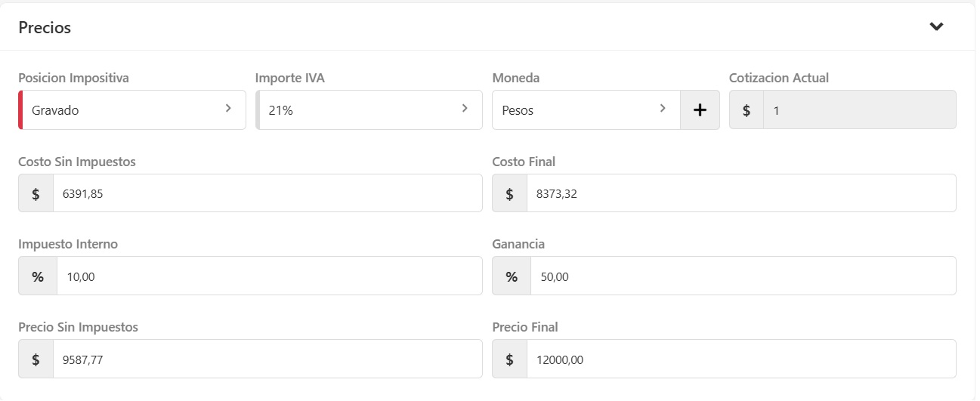Edit the Impuesto Interno percentage field

point(268,276)
